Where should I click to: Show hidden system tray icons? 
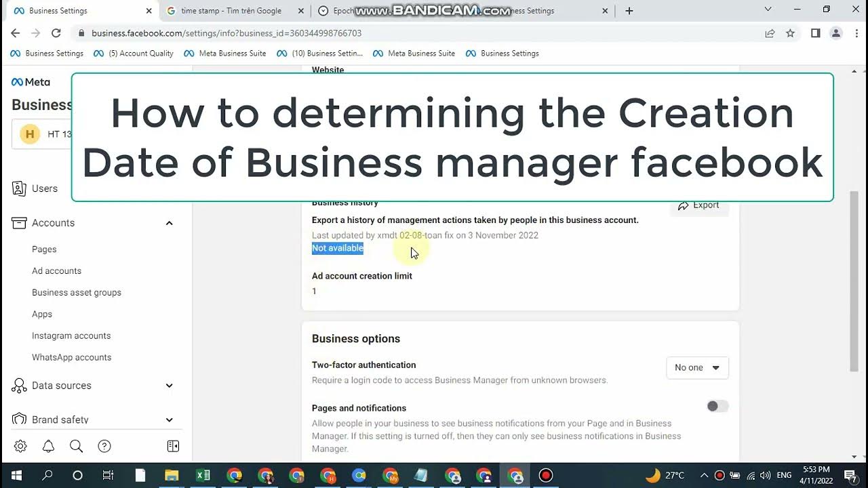pyautogui.click(x=704, y=475)
